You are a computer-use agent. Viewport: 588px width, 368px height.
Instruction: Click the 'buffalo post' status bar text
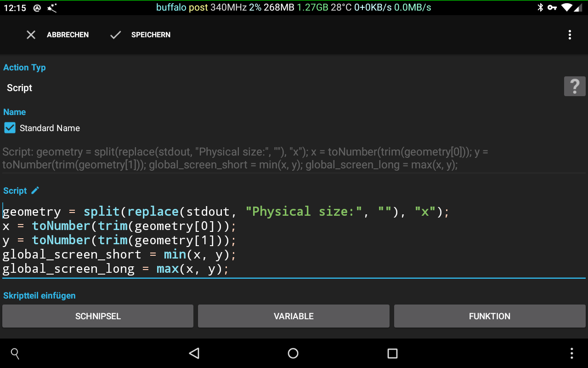pyautogui.click(x=182, y=7)
